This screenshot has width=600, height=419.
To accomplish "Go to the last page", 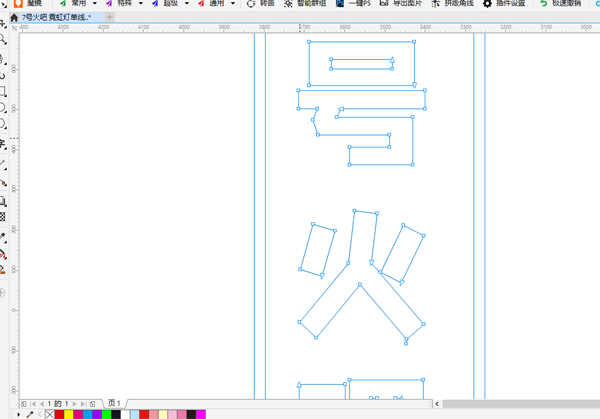I will pos(83,404).
